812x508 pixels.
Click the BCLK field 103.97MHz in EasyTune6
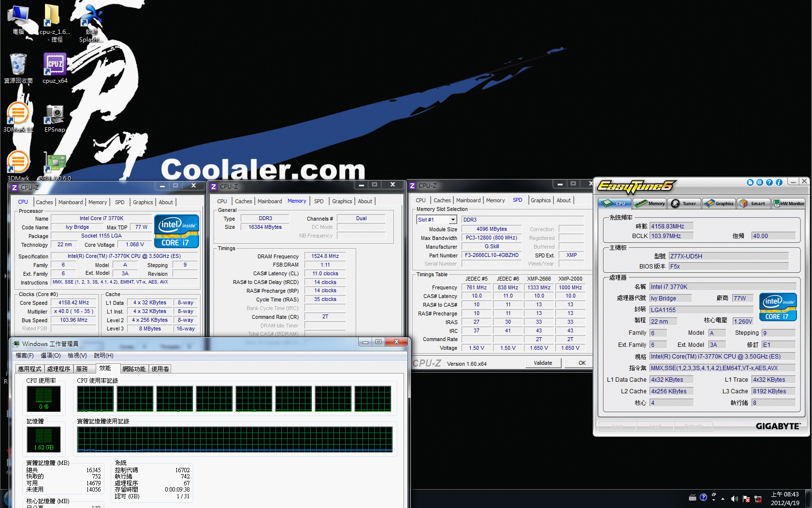[x=671, y=236]
